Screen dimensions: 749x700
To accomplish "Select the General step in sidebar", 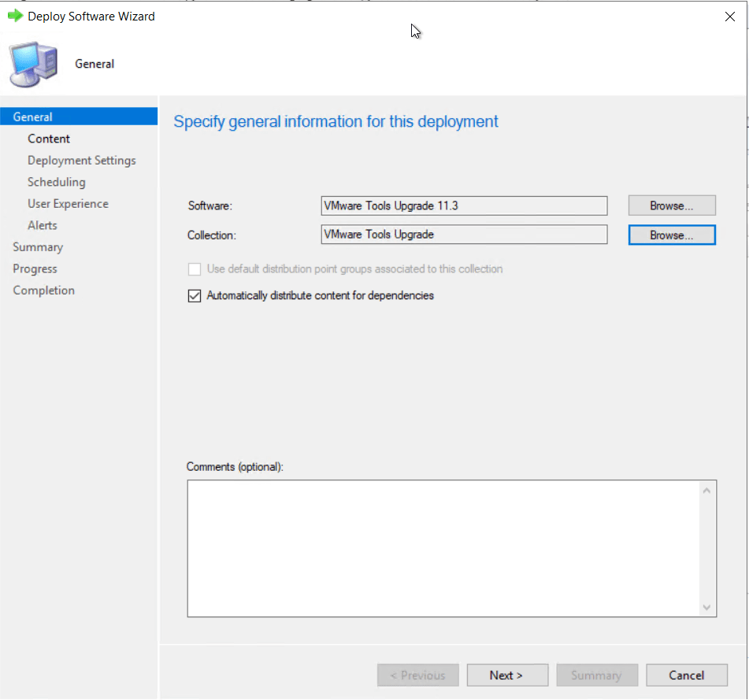I will (33, 117).
